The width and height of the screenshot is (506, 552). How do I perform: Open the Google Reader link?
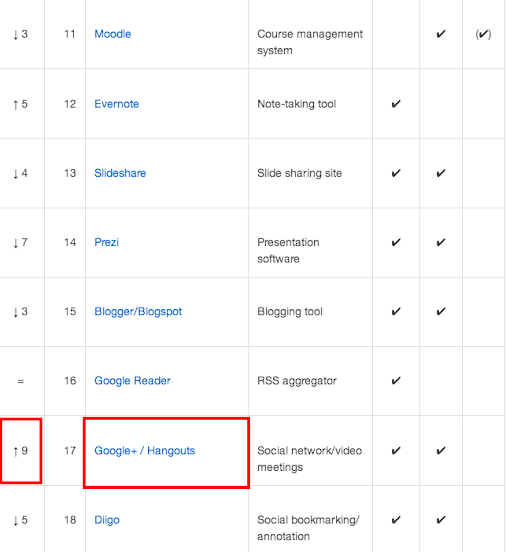click(x=132, y=381)
